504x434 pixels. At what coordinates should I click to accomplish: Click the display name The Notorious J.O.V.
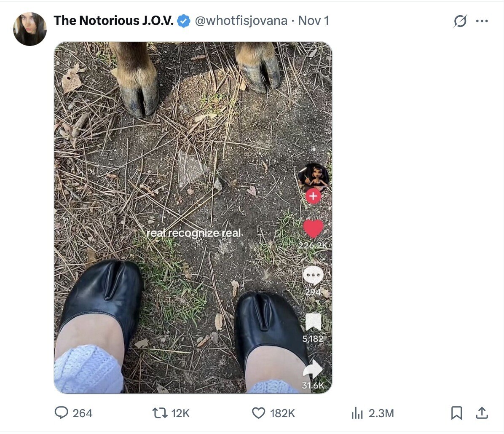[113, 21]
